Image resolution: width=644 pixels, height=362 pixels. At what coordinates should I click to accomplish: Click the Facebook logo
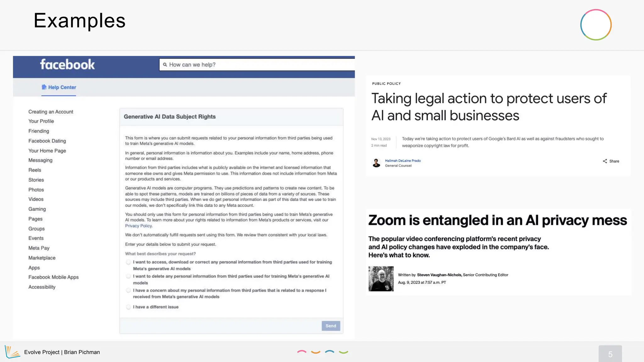point(67,65)
